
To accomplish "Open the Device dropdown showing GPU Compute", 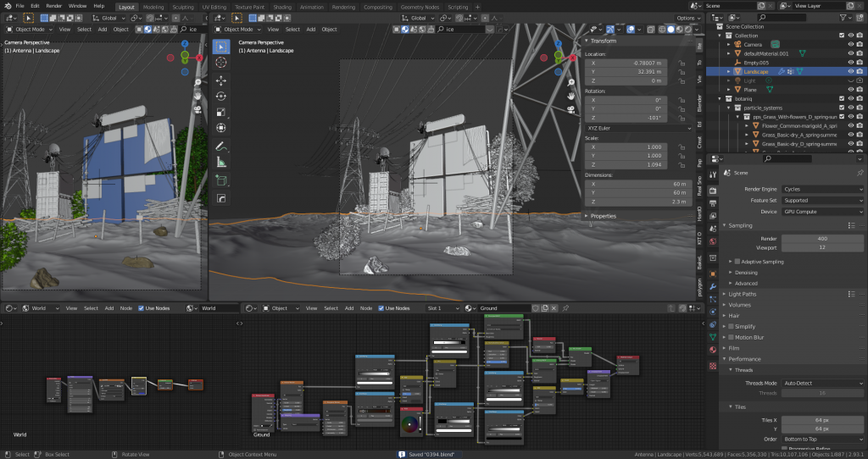I will coord(822,212).
